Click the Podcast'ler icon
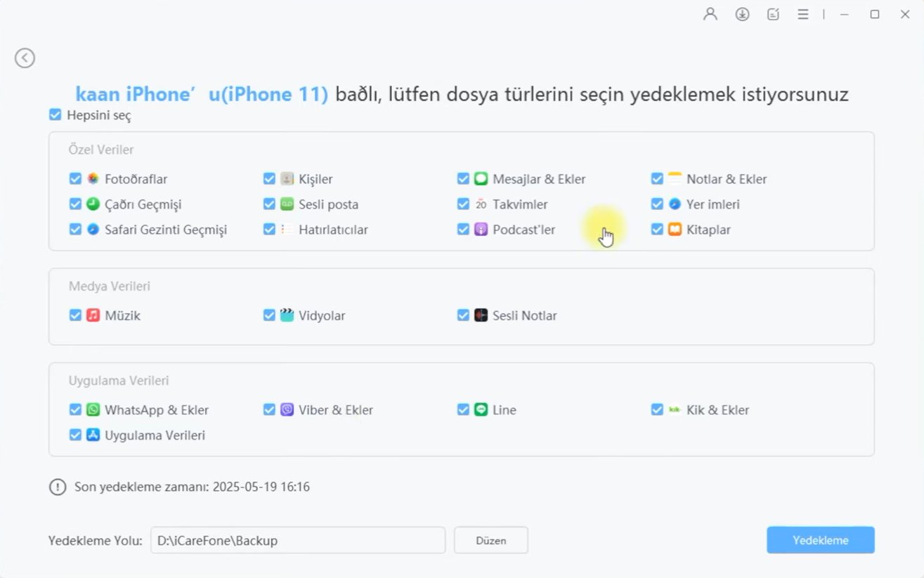This screenshot has width=924, height=578. tap(481, 230)
